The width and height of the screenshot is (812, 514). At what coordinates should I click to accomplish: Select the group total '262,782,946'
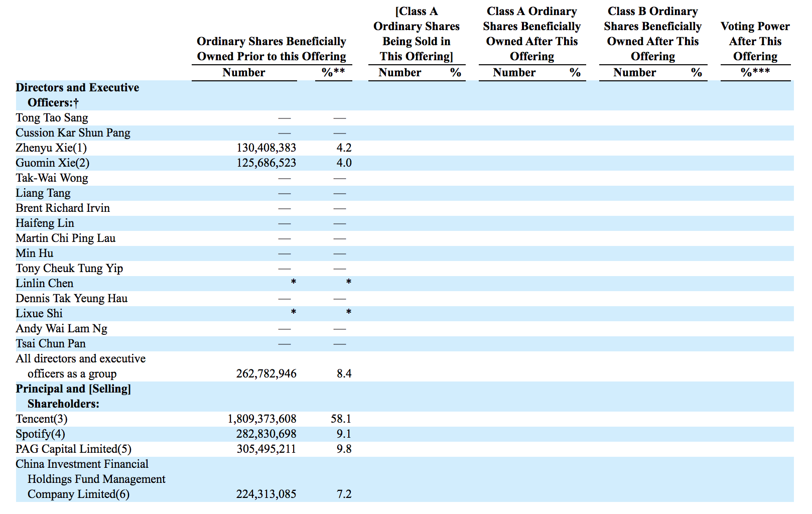[x=266, y=374]
